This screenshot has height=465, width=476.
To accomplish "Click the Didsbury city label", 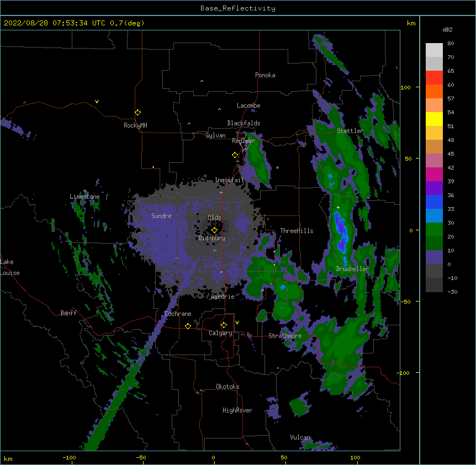I will point(212,238).
